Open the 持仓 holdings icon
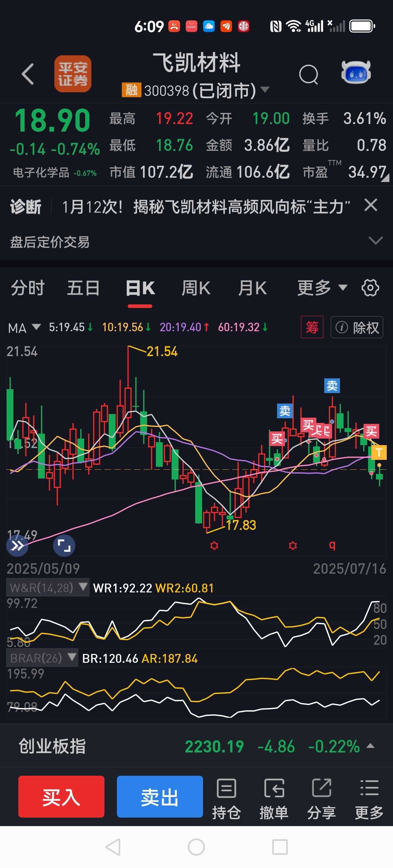Screen dimensions: 393x868 point(226,798)
